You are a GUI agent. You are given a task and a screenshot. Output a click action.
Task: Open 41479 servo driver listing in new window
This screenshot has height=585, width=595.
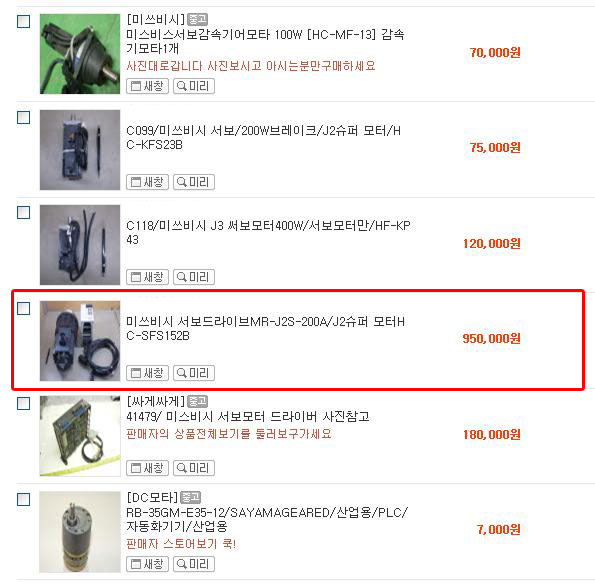tap(147, 468)
